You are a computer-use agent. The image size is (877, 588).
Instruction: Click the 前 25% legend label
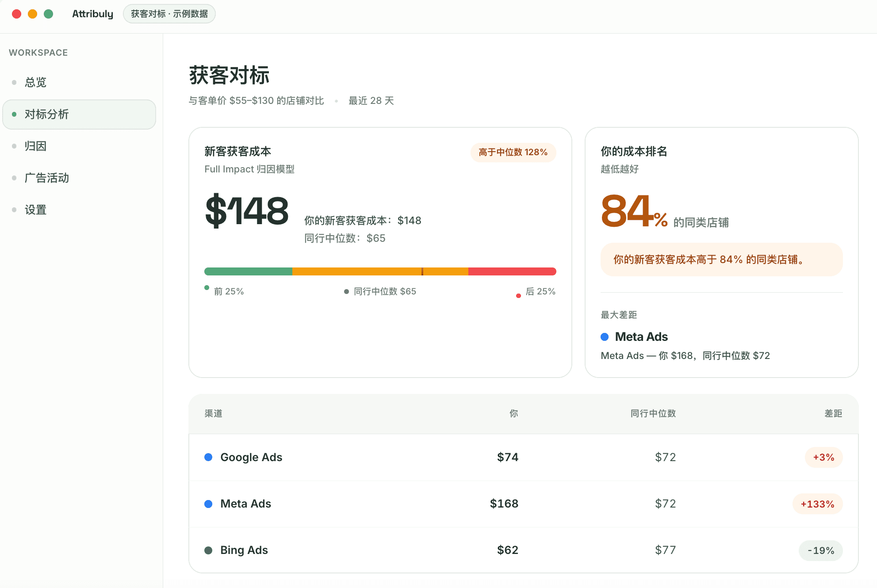click(229, 291)
